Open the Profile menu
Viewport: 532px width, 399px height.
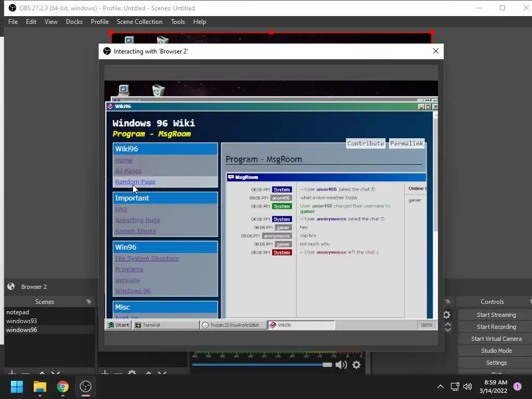click(99, 22)
